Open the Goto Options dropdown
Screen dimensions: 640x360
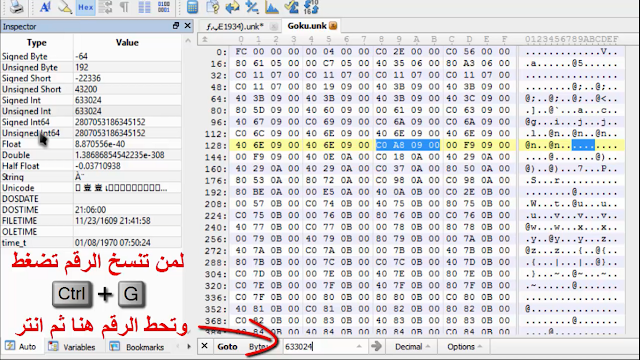(464, 347)
